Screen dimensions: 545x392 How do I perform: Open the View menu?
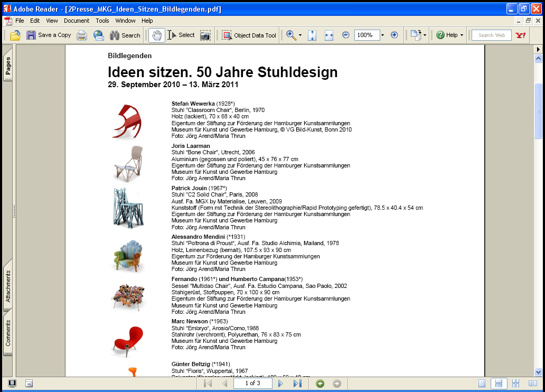coord(52,21)
